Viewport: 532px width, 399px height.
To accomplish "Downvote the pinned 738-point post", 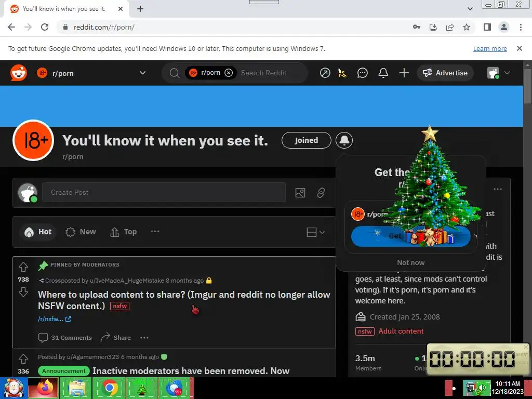I will (23, 292).
